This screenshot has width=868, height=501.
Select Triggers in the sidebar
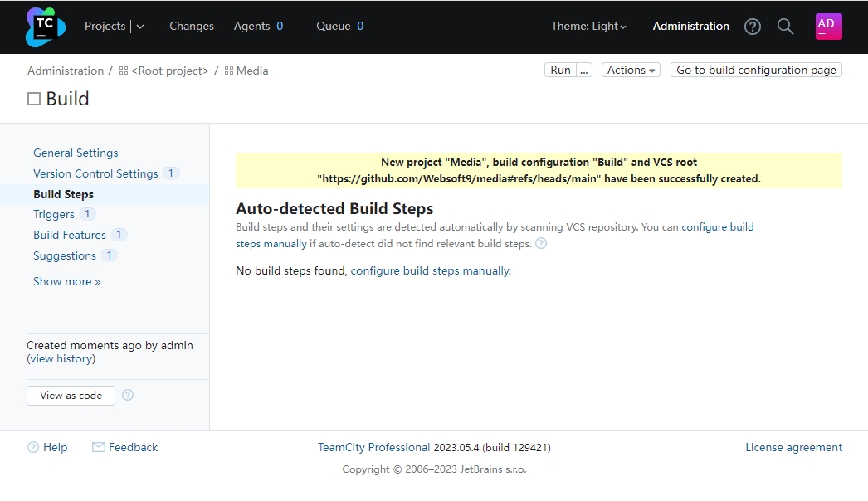54,214
